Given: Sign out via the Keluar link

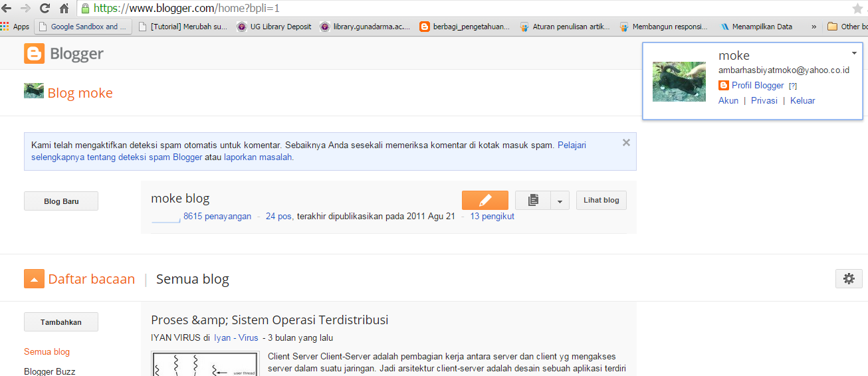Looking at the screenshot, I should [803, 101].
